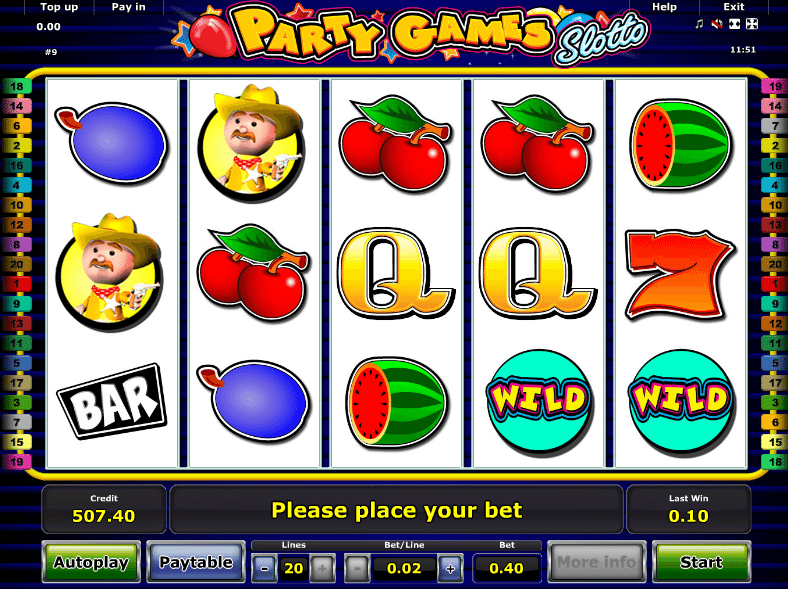The height and width of the screenshot is (589, 788).
Task: Click the red 7 symbol on reel five
Action: [x=680, y=274]
